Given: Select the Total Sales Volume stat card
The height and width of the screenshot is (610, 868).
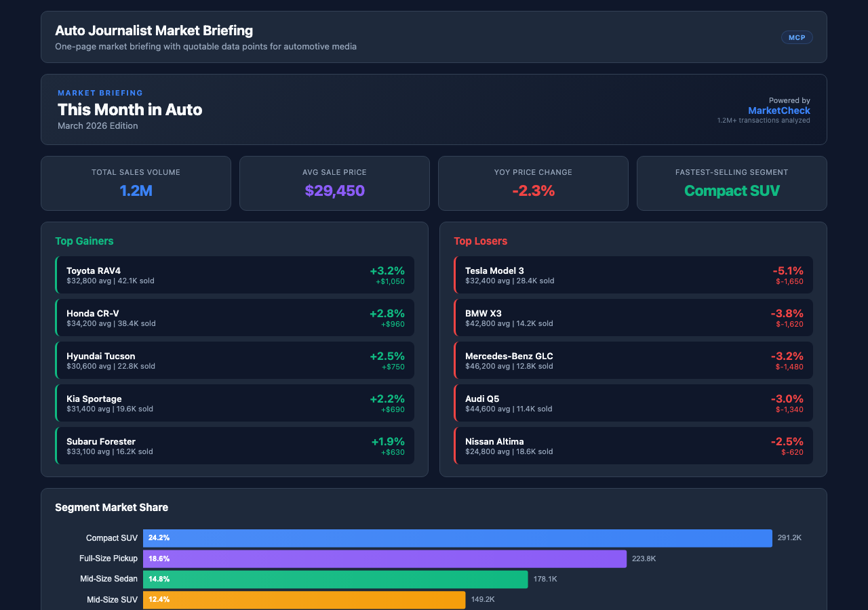Looking at the screenshot, I should coord(136,183).
